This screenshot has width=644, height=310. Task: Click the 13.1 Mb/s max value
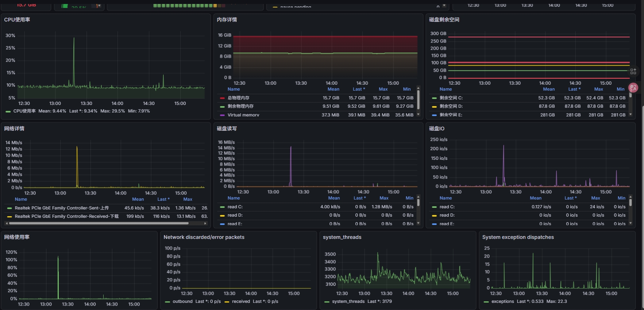(x=186, y=216)
